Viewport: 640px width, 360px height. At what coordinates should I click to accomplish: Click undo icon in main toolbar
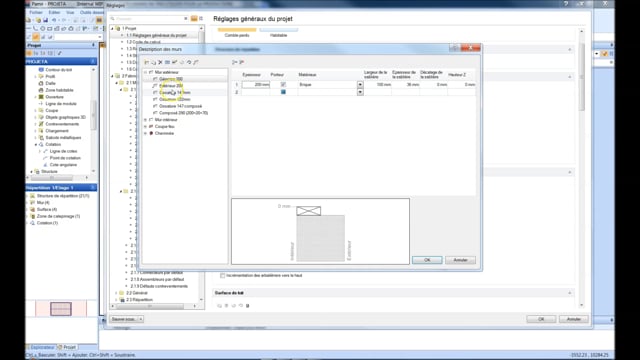54,20
